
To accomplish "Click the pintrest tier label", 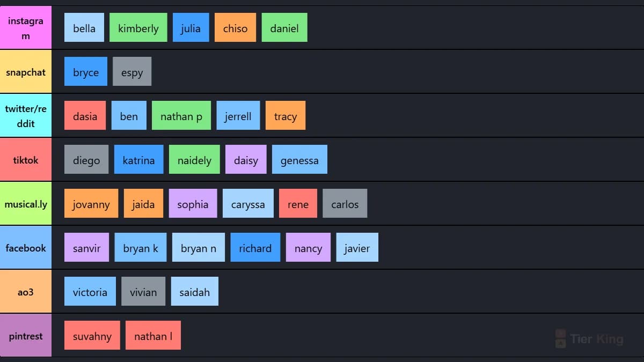I will 26,336.
